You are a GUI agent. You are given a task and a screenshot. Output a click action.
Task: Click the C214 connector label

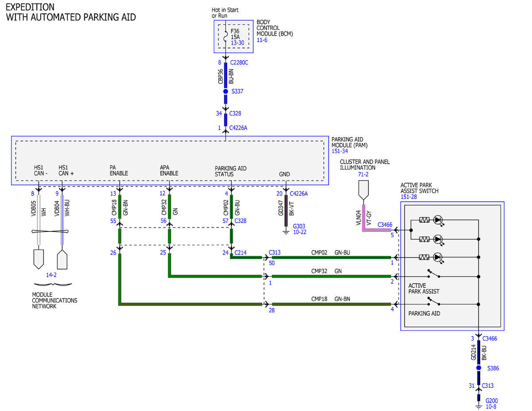pos(240,252)
